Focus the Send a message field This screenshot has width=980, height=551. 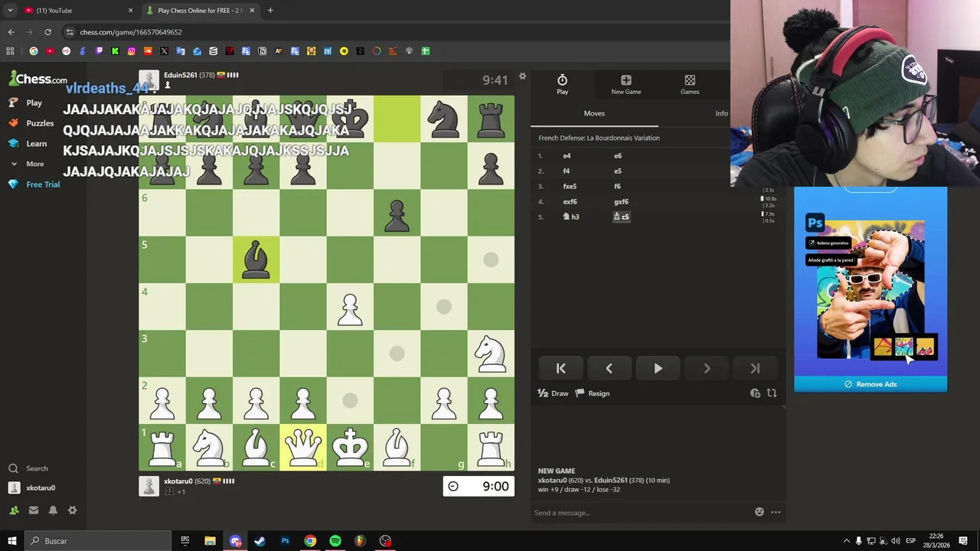point(642,513)
